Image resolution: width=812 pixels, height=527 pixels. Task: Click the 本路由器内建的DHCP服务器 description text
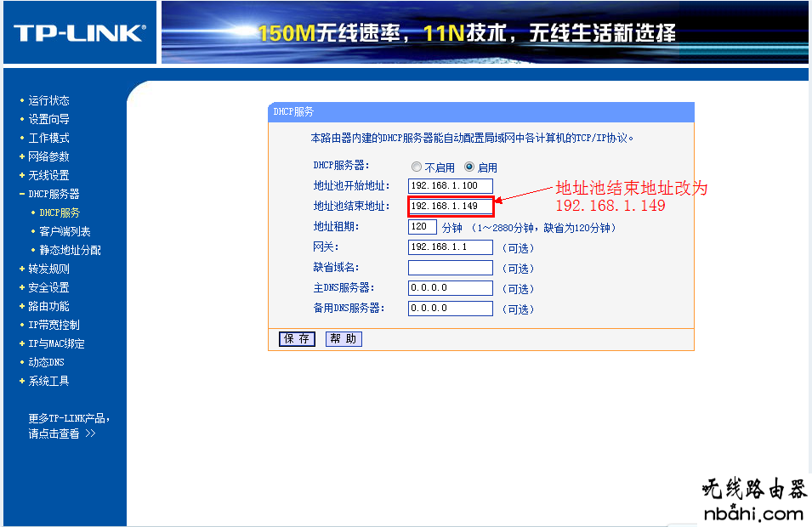click(x=472, y=139)
